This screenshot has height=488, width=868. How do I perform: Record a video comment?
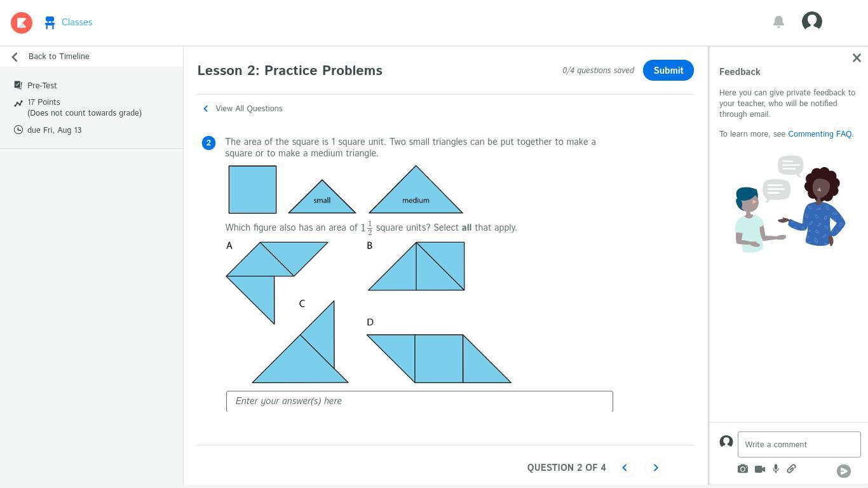point(760,469)
